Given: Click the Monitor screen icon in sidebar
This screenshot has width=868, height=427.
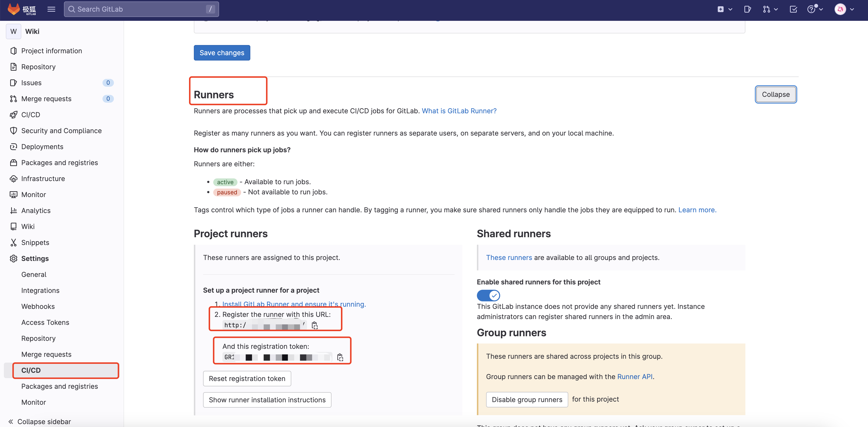Looking at the screenshot, I should (x=14, y=194).
